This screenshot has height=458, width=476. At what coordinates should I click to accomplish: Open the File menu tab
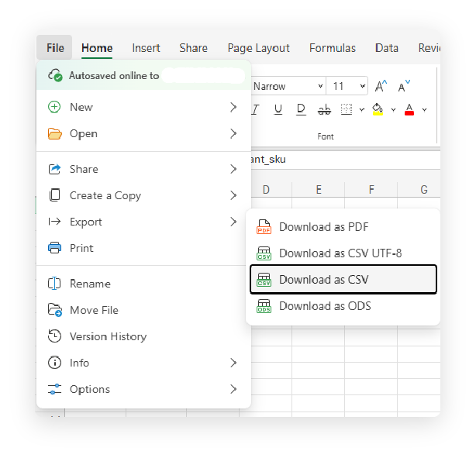point(55,48)
